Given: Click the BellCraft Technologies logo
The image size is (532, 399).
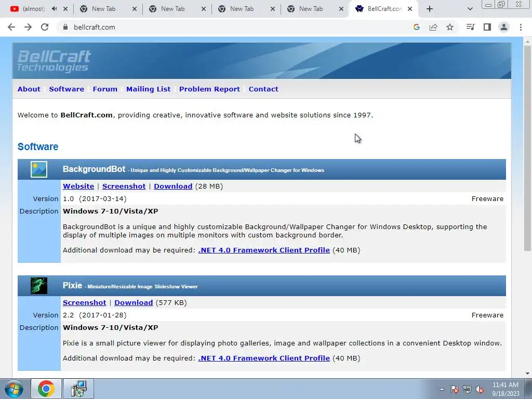Looking at the screenshot, I should tap(54, 61).
